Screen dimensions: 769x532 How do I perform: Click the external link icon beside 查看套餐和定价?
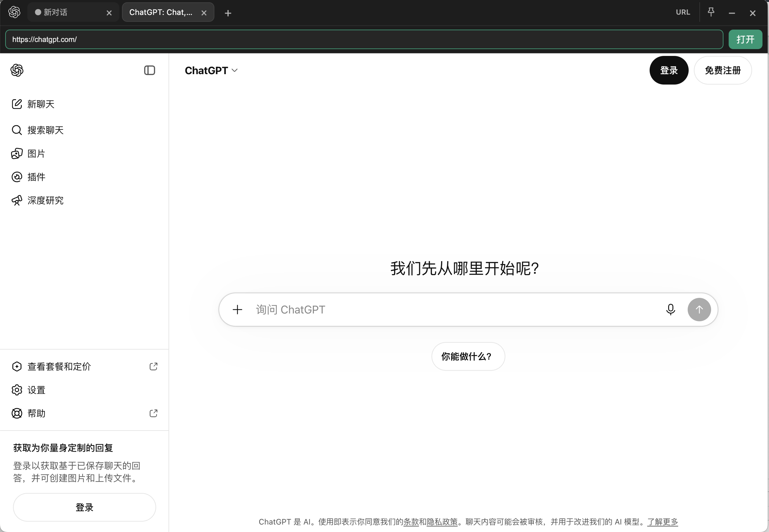pos(154,367)
